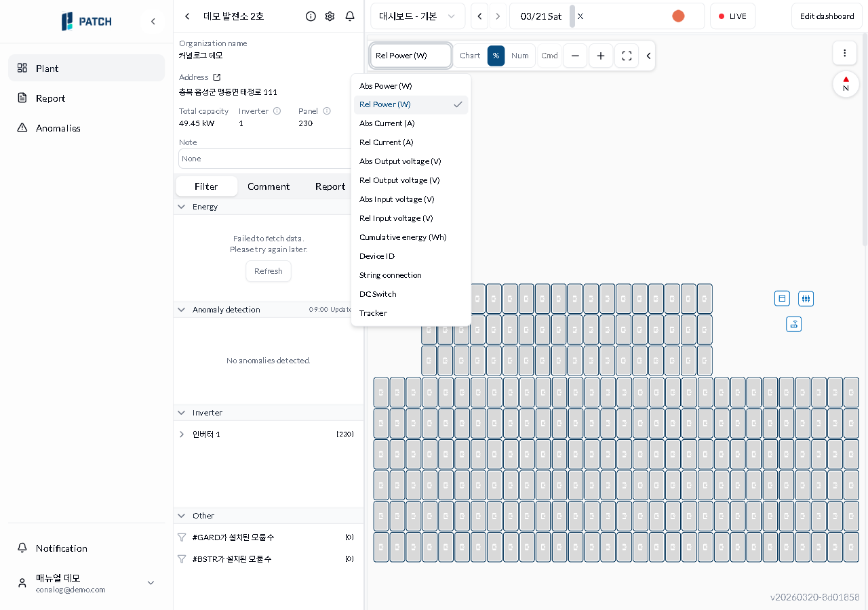Open plant info icon in header

click(x=311, y=16)
